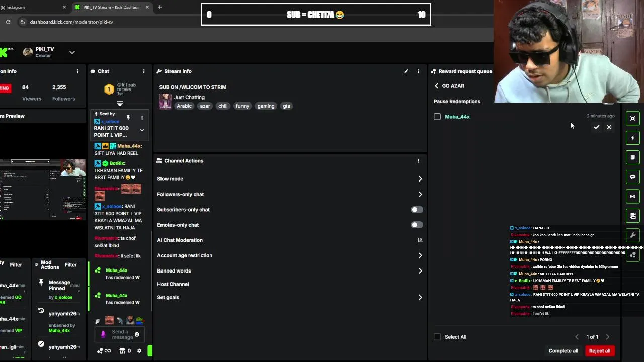Reload the browser page
644x362 pixels.
(8, 22)
